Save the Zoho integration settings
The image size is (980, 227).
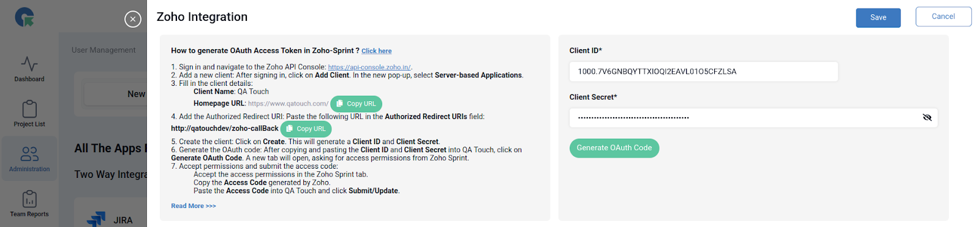pyautogui.click(x=878, y=18)
